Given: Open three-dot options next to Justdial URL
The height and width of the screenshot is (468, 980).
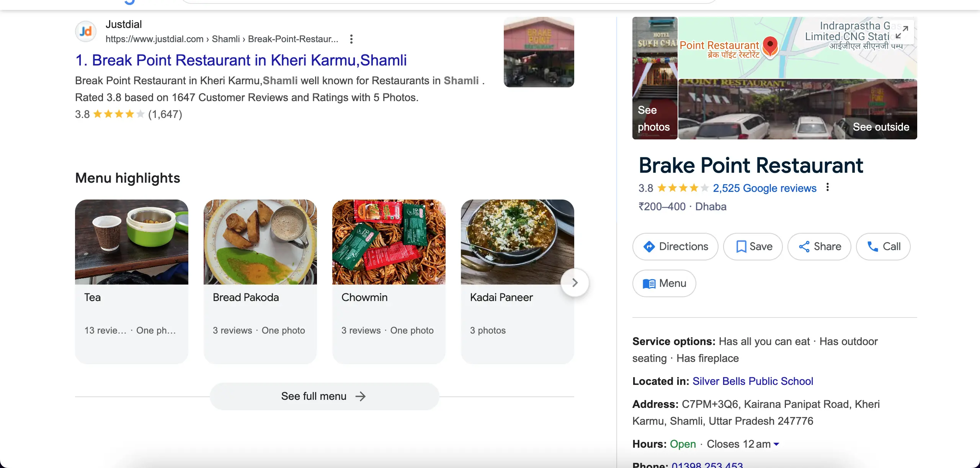Looking at the screenshot, I should (x=351, y=39).
